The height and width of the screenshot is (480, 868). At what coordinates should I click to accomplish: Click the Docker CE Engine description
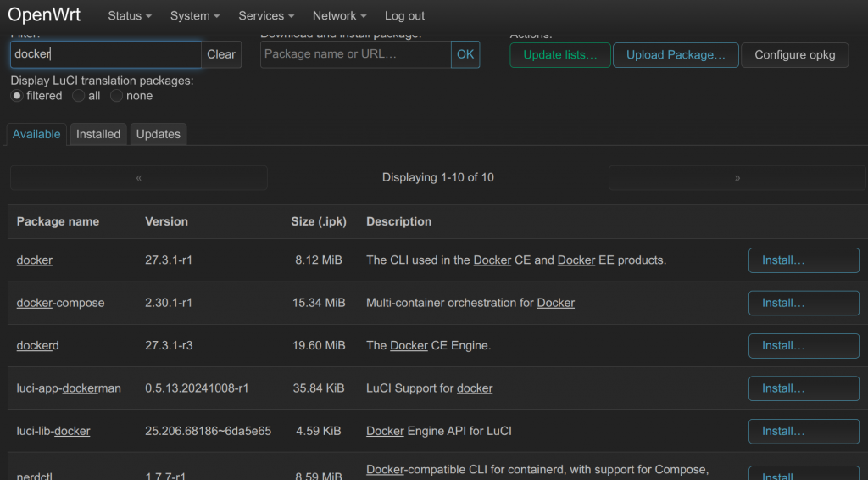click(428, 345)
